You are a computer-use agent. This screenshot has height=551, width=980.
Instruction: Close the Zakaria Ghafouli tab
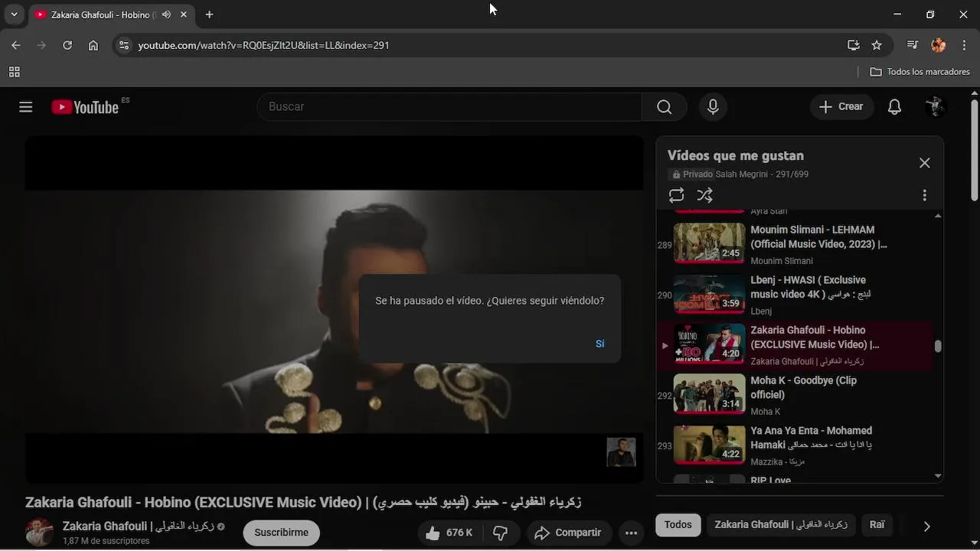pyautogui.click(x=185, y=15)
